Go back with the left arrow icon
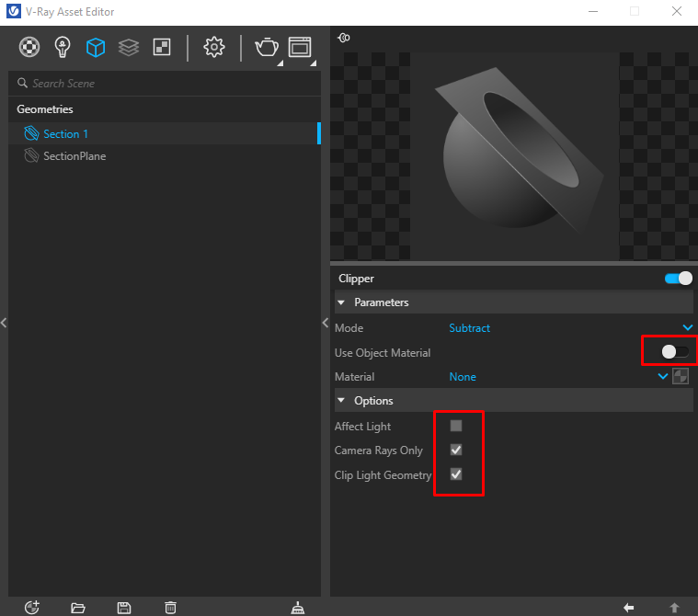698x616 pixels. (x=628, y=608)
